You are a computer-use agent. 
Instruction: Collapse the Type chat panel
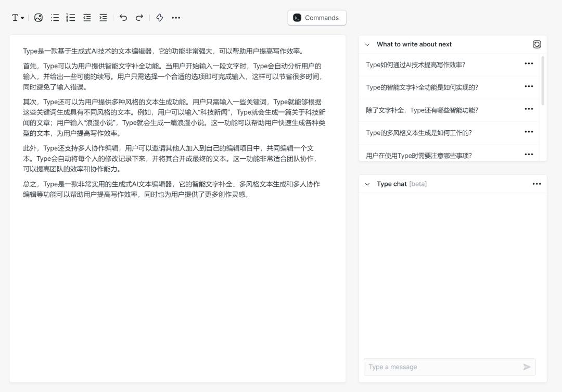(x=367, y=184)
